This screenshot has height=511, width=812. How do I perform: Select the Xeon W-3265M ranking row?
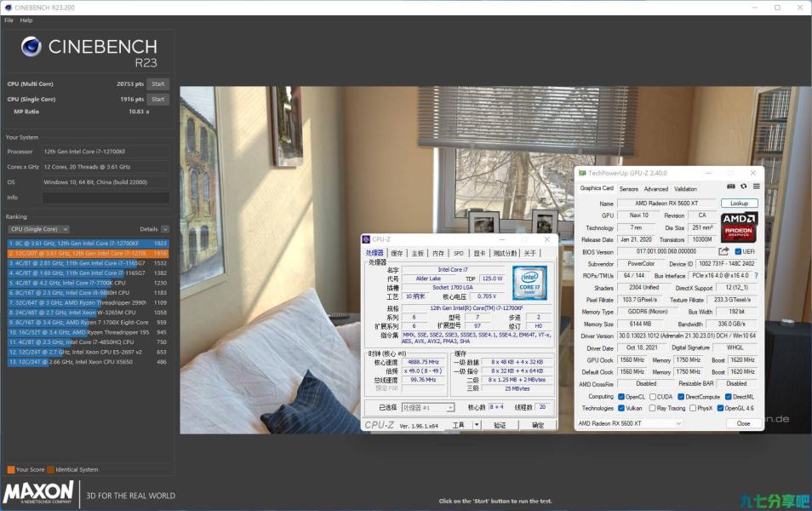tap(88, 313)
